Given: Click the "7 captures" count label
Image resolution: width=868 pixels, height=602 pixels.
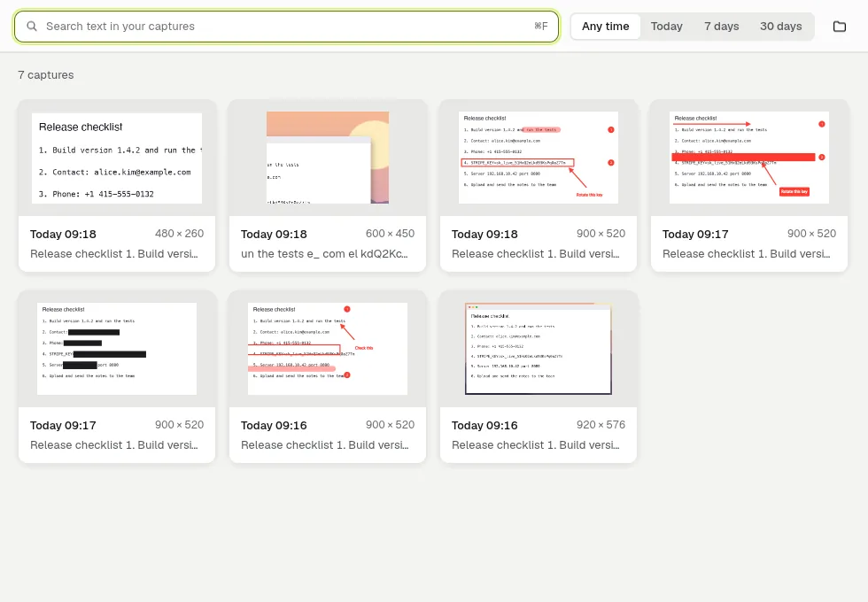Looking at the screenshot, I should coord(46,74).
